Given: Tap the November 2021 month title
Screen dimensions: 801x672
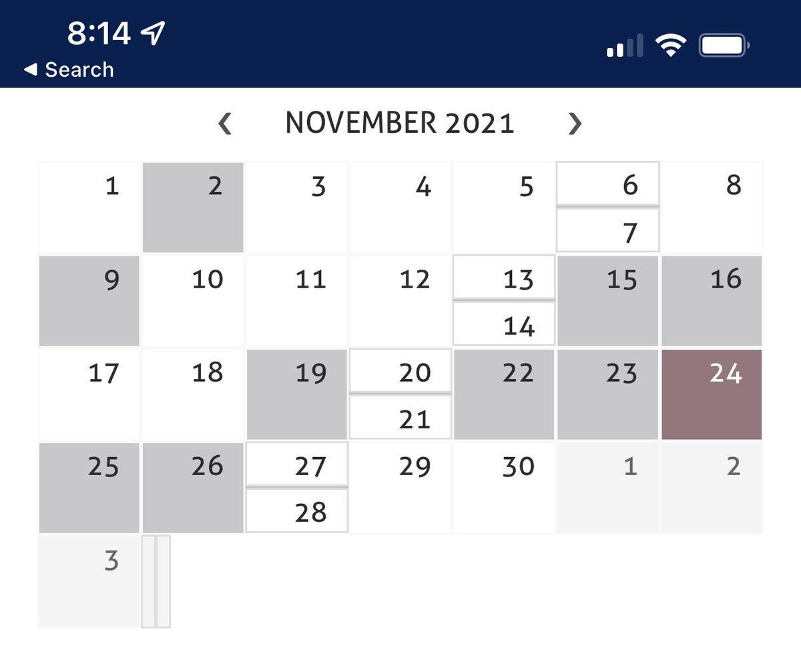Looking at the screenshot, I should click(400, 123).
